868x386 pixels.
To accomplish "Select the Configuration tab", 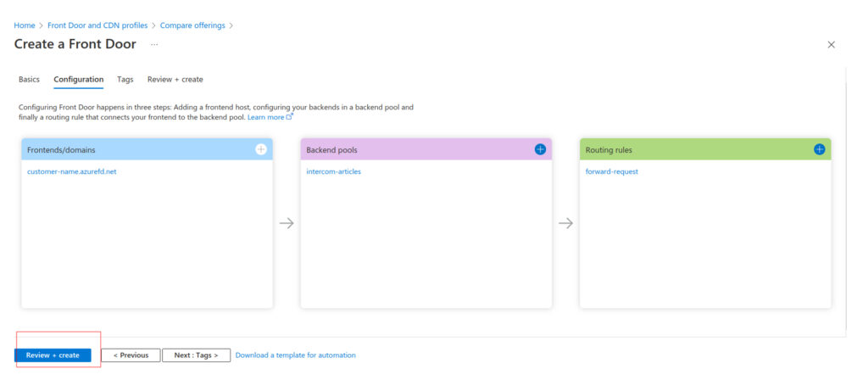I will click(x=79, y=79).
